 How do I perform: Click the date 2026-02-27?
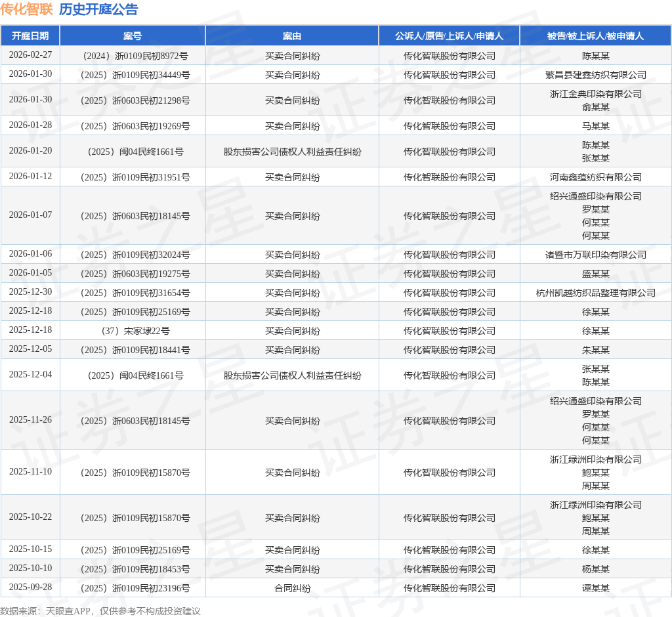(30, 55)
